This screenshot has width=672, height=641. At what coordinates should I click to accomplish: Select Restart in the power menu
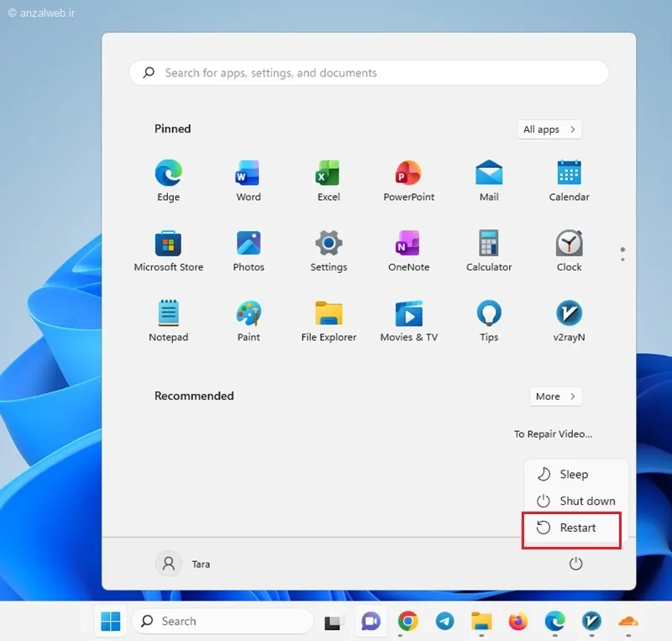(x=572, y=528)
